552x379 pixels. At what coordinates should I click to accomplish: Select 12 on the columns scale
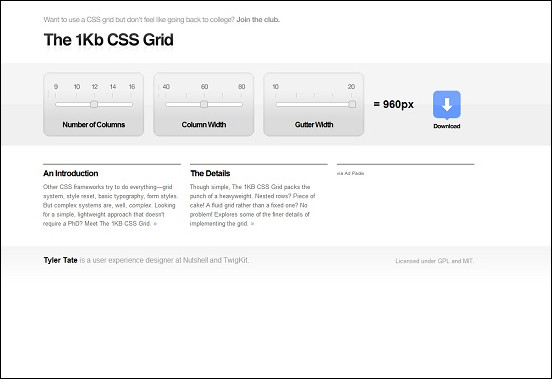(x=95, y=87)
